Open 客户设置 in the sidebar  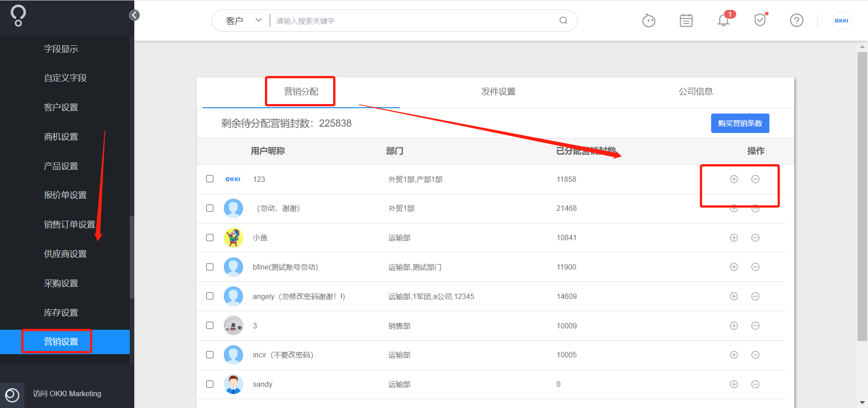coord(61,107)
